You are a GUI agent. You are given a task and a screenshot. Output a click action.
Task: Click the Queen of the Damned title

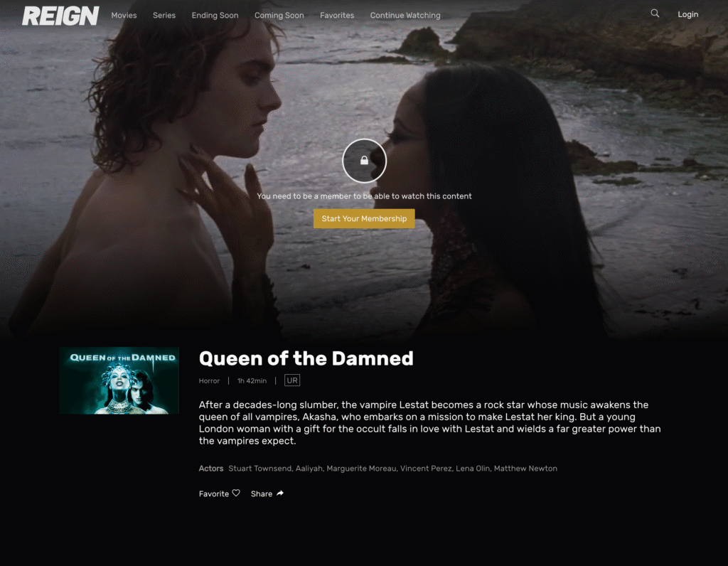306,358
